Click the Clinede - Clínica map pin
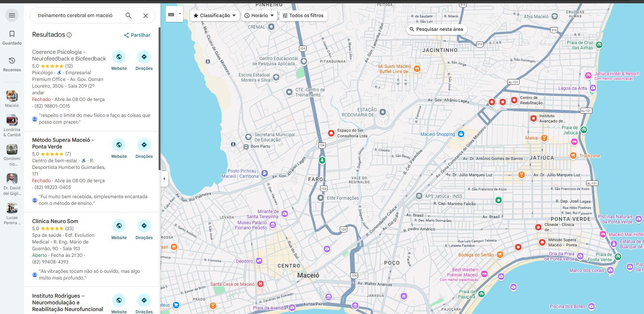Viewport: 644px width, 314px height. tap(538, 227)
